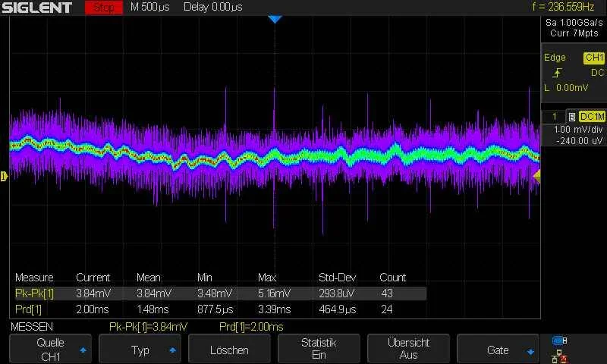Click the USB connection status icon
This screenshot has height=364, width=607.
pyautogui.click(x=560, y=340)
